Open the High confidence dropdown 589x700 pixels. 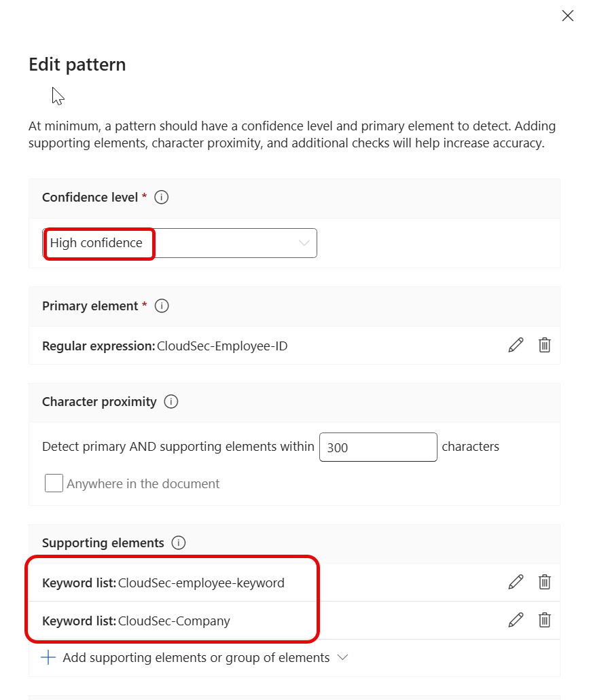click(180, 243)
